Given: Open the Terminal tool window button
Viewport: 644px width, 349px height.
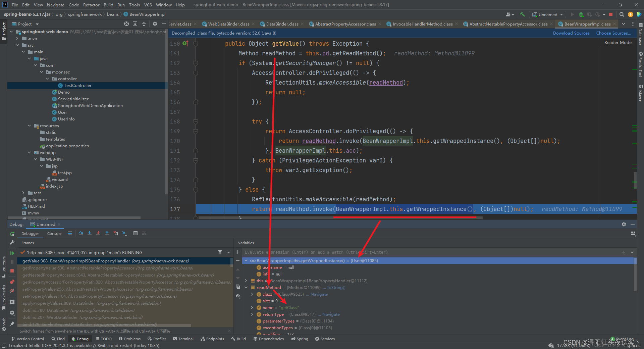Looking at the screenshot, I should coord(183,339).
